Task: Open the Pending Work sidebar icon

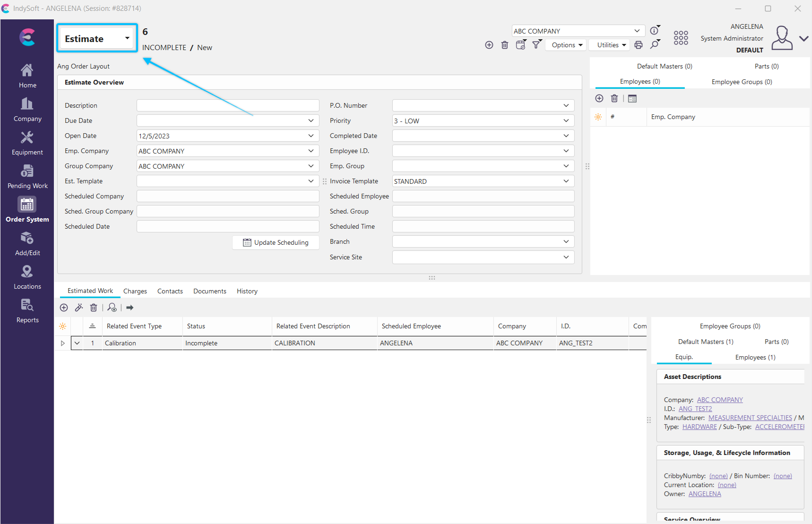Action: pyautogui.click(x=27, y=177)
